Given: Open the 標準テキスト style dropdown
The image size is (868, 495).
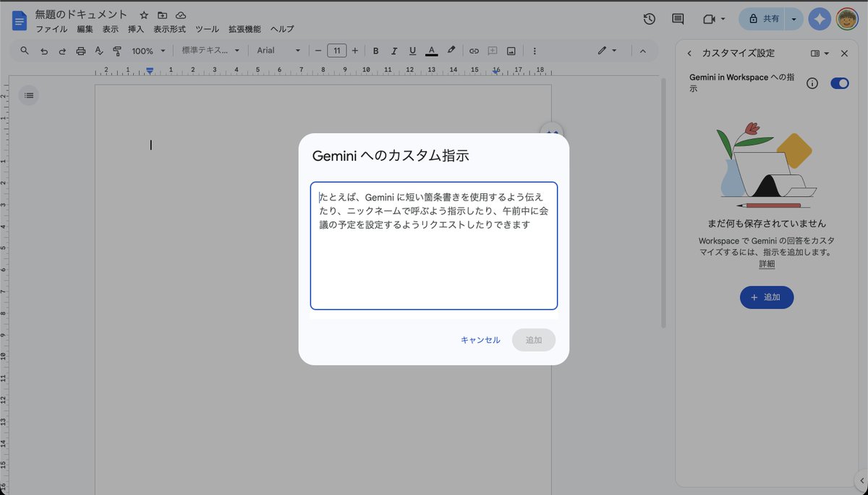Looking at the screenshot, I should tap(210, 51).
